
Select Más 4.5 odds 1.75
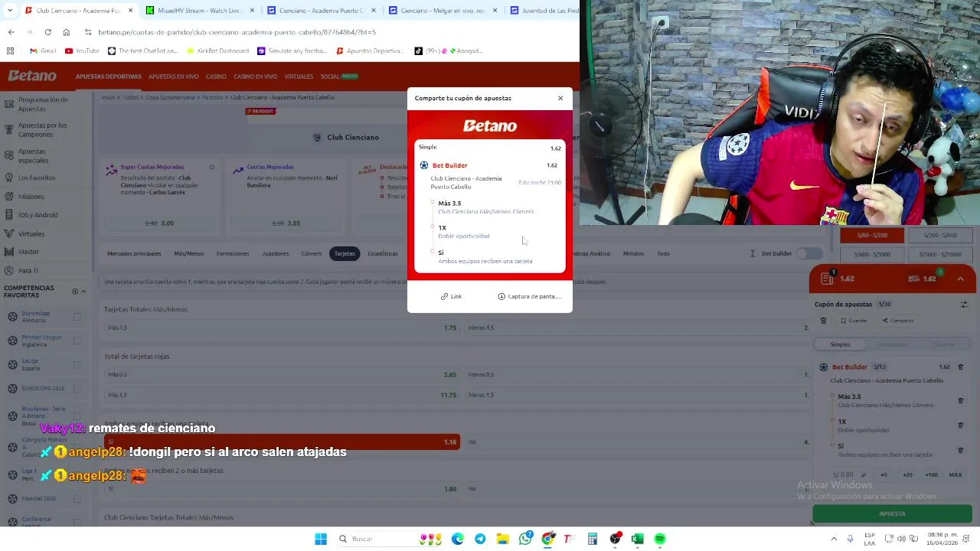point(282,328)
